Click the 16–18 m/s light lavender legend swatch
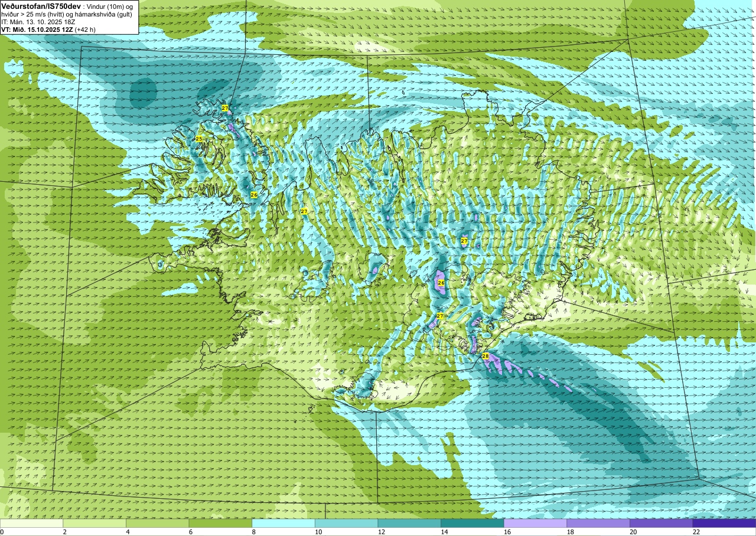The width and height of the screenshot is (756, 536). (536, 523)
